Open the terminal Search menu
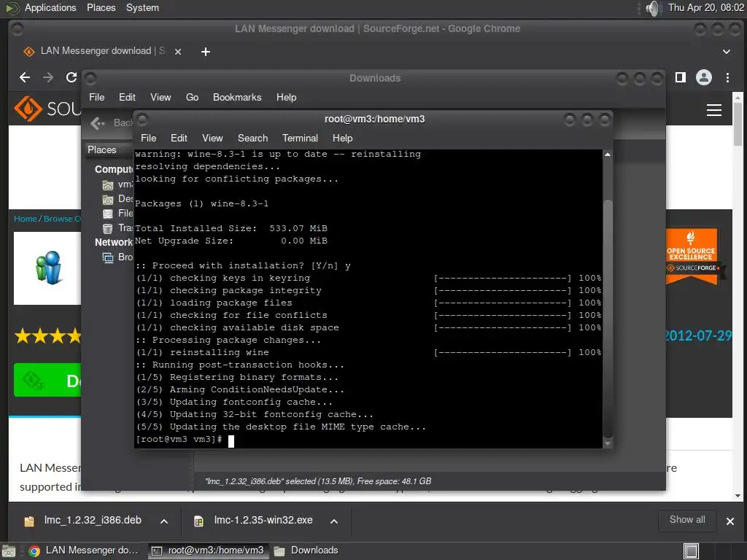Screen dimensions: 747x560 (x=252, y=138)
